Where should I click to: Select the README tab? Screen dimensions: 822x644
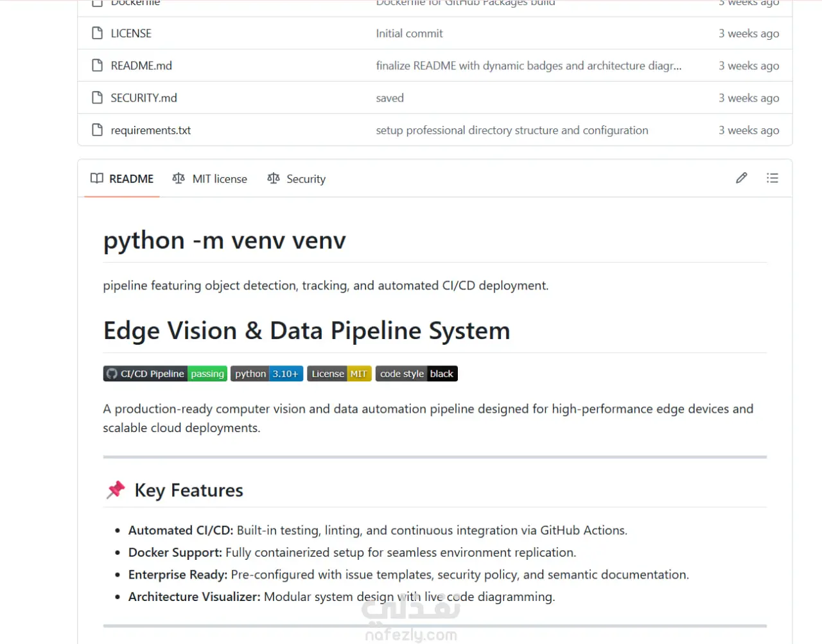coord(122,178)
